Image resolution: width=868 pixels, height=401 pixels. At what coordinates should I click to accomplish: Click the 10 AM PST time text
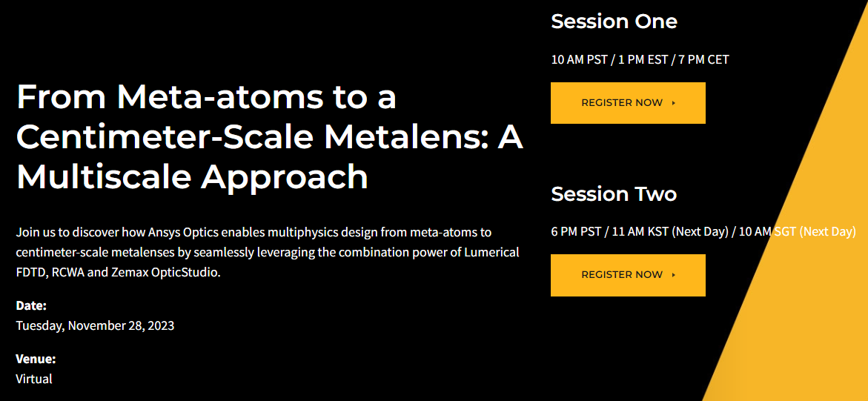tap(578, 60)
